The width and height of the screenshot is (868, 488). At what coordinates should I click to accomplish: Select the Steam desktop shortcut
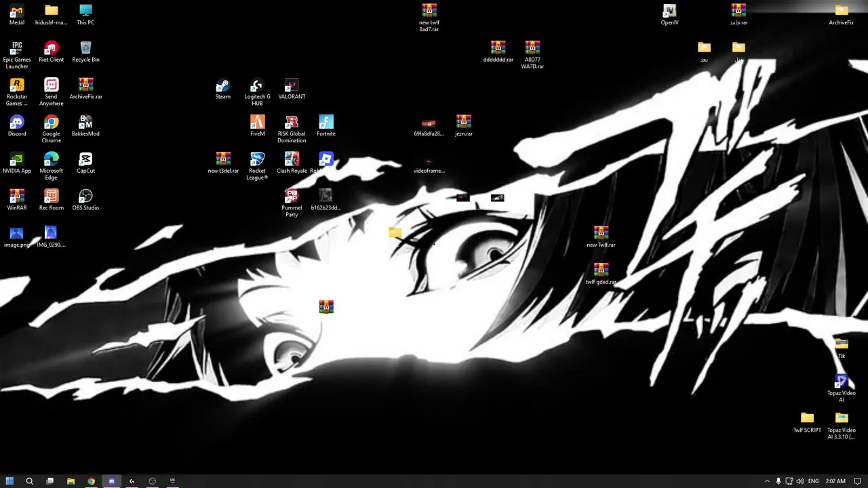(223, 89)
